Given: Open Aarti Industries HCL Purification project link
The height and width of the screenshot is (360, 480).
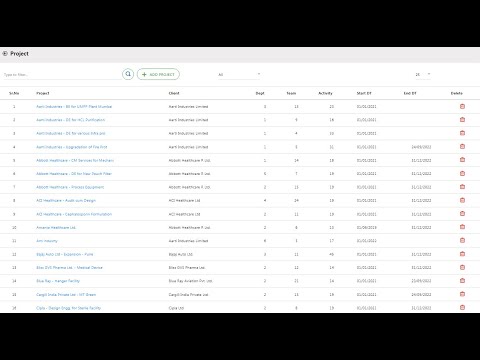Looking at the screenshot, I should click(70, 120).
